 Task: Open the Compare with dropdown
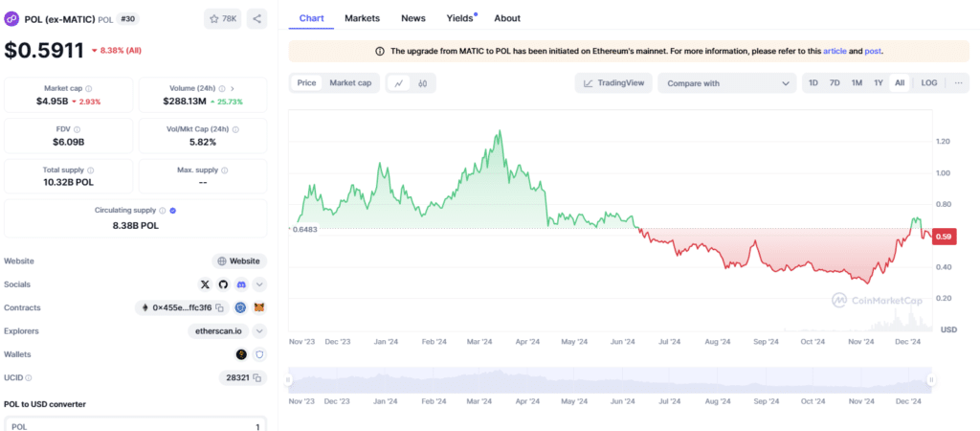click(727, 83)
